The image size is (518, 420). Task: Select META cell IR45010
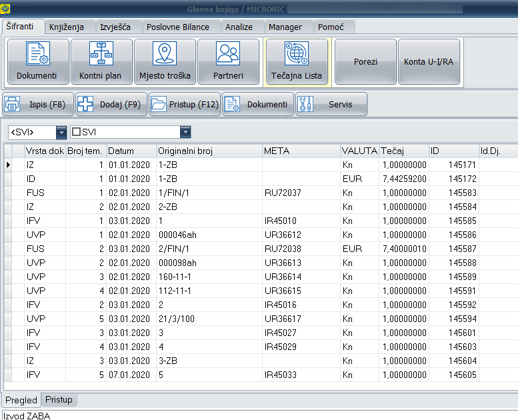click(301, 221)
